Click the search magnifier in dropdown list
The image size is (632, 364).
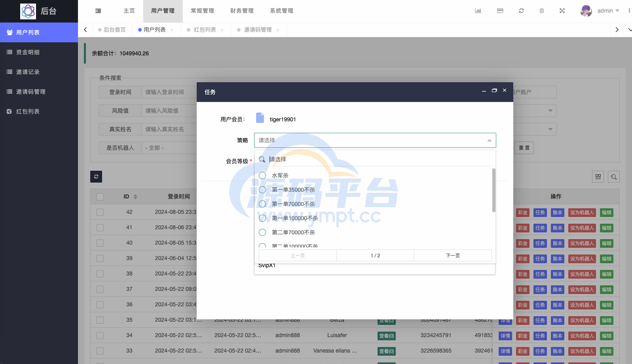click(x=262, y=159)
